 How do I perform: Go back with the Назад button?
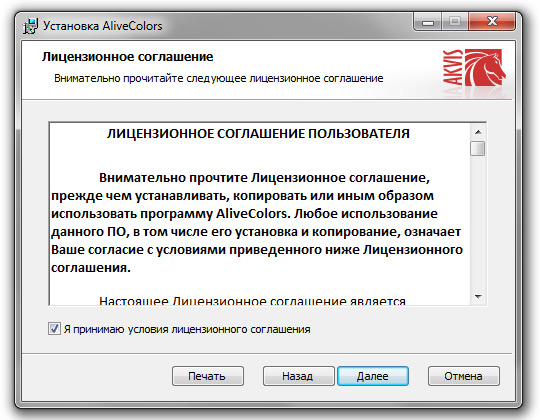[298, 376]
